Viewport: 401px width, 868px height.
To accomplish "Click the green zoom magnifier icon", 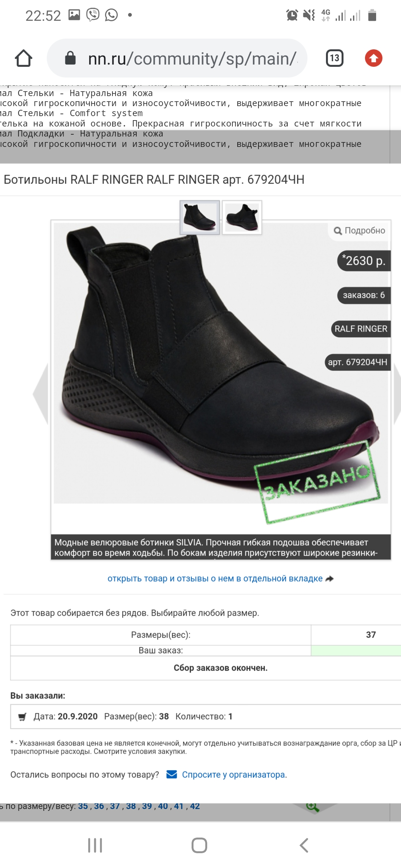I will (x=313, y=807).
